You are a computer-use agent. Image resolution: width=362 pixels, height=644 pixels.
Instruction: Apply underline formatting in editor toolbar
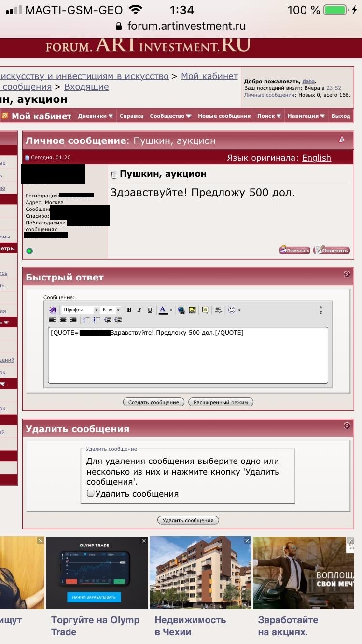coord(150,310)
